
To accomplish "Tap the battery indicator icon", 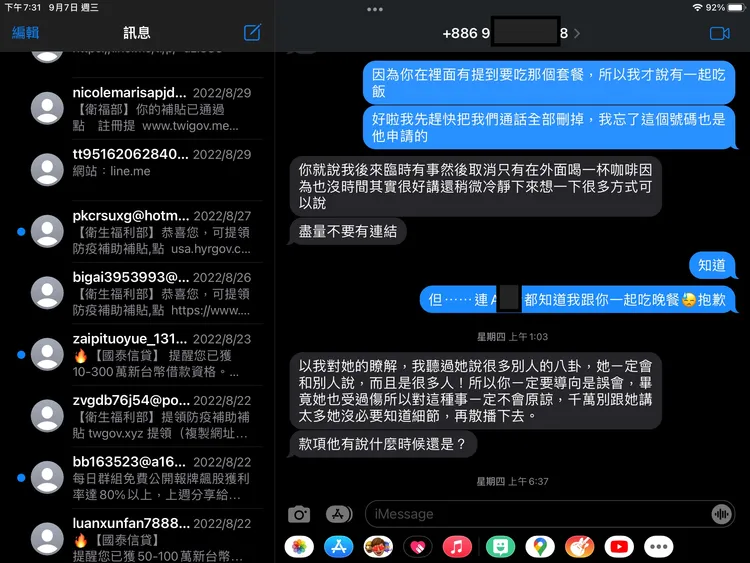I will click(736, 8).
